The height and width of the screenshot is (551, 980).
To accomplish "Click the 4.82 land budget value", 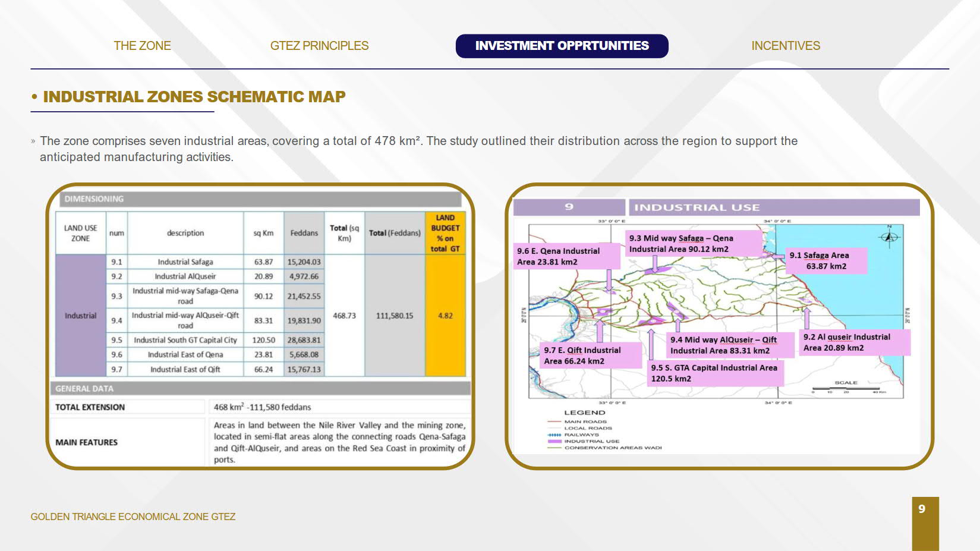I will (445, 316).
